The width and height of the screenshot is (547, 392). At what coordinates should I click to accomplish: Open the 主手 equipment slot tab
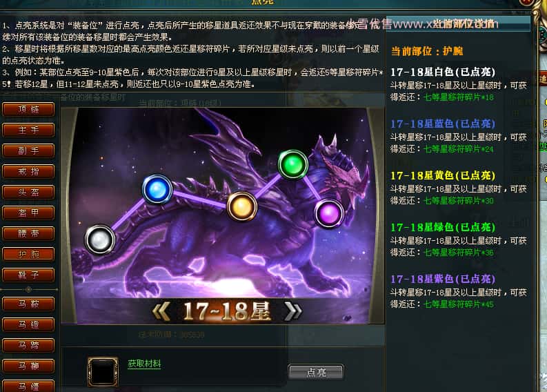pyautogui.click(x=28, y=130)
